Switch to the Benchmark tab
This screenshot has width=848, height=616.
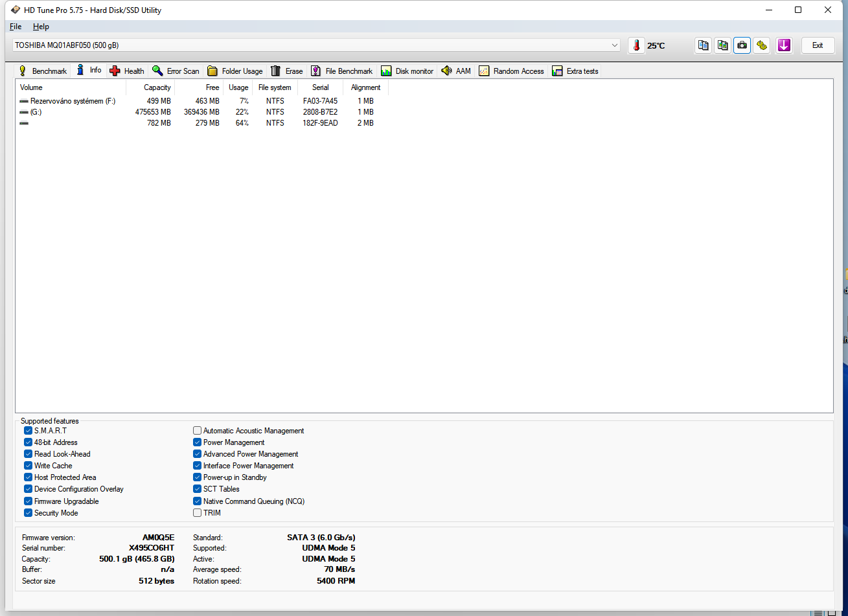(43, 71)
